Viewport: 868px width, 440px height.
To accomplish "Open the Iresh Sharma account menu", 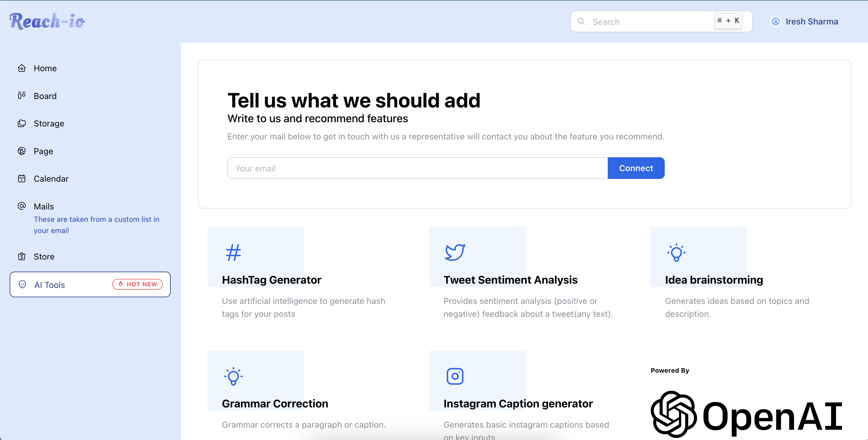I will coord(811,22).
